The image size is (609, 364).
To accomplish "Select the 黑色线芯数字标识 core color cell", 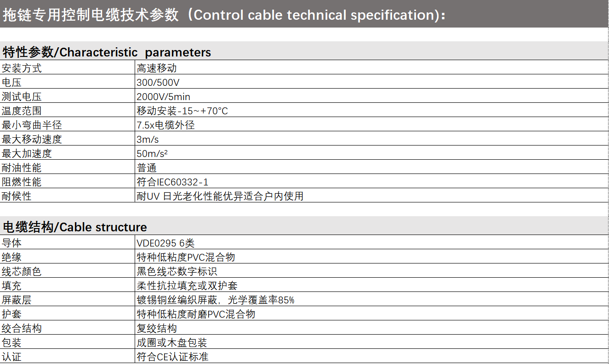I will 177,272.
